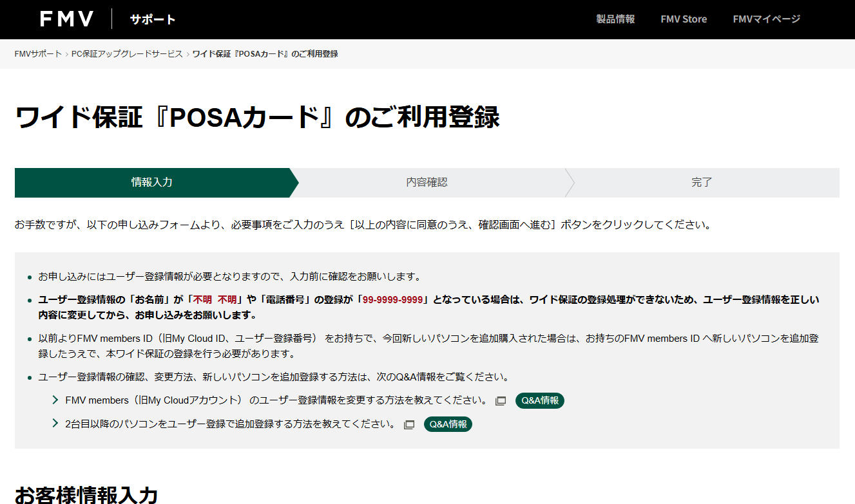Open the FMV members ユーザー登録情報を変更する方法 link

[276, 400]
